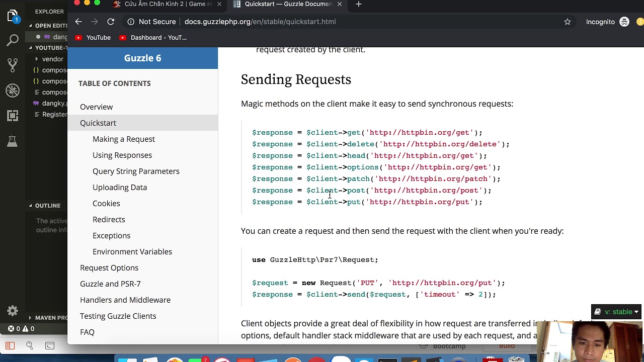Open the Dashboard - YouTube bookmark
This screenshot has height=362, width=644.
coord(153,38)
